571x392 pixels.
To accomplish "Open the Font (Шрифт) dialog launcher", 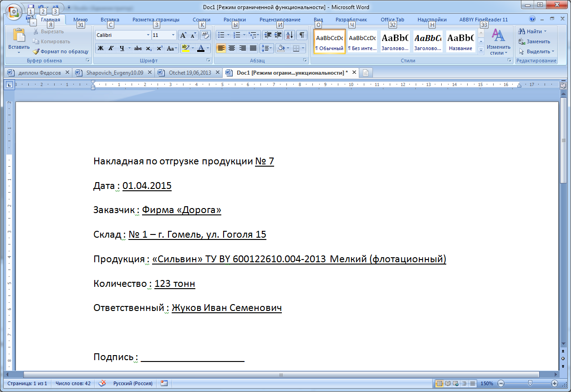I will (x=209, y=61).
